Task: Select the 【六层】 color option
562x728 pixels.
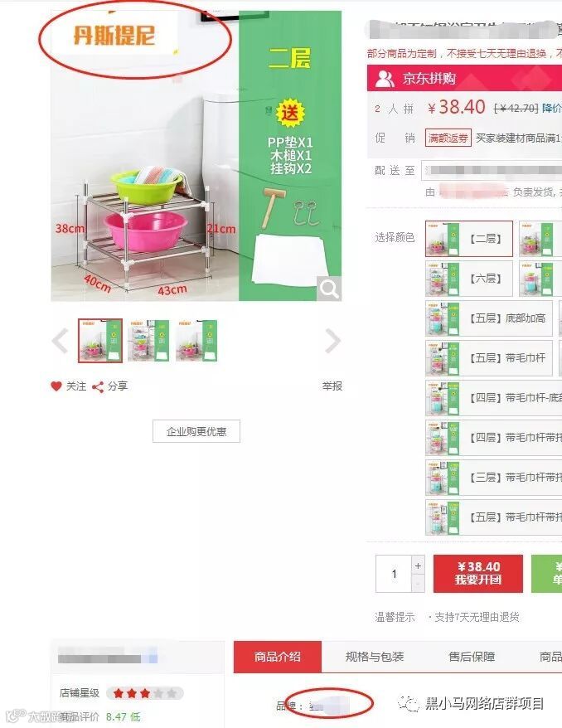Action: (x=468, y=279)
